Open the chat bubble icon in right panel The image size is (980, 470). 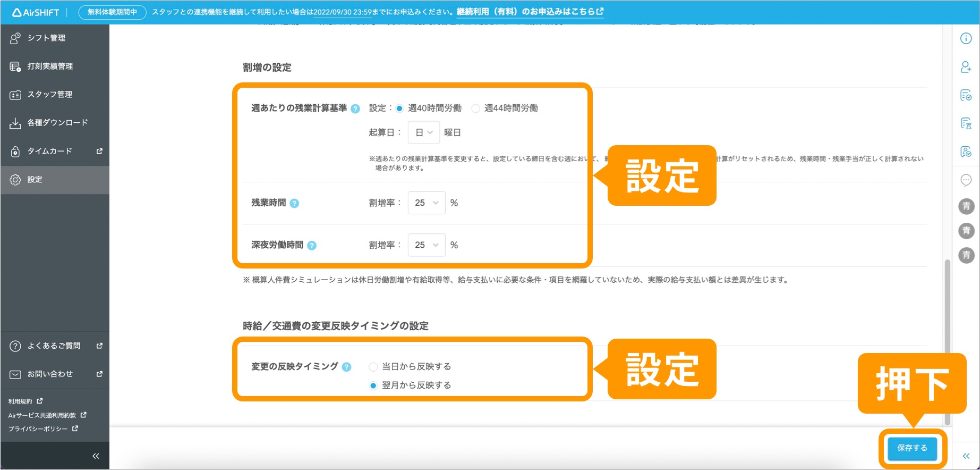pos(966,180)
